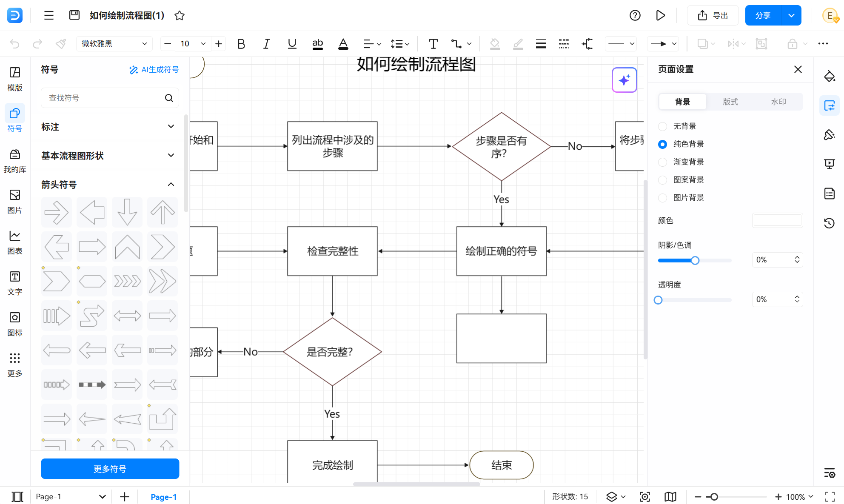Switch to the 背景 tab

click(682, 102)
